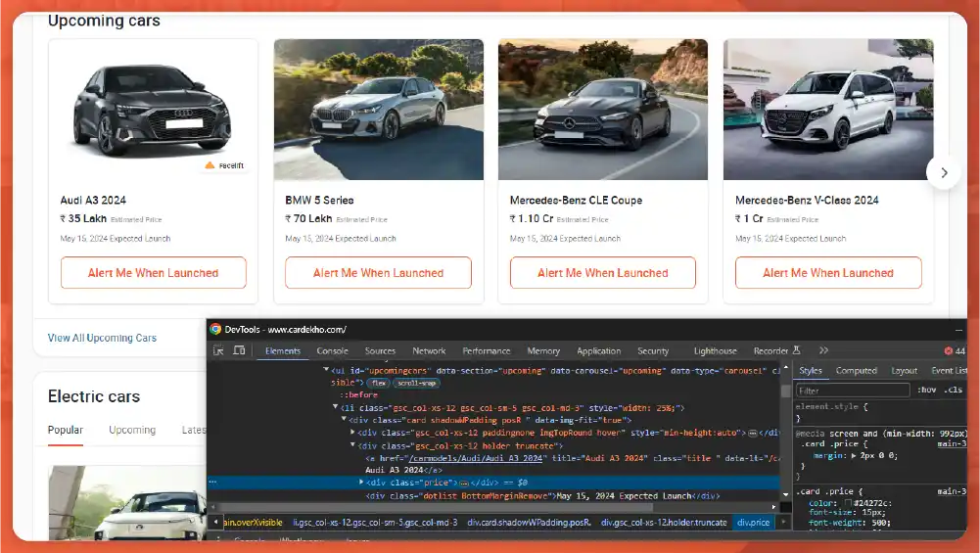This screenshot has width=980, height=553.
Task: Open the Application tab
Action: pos(599,351)
